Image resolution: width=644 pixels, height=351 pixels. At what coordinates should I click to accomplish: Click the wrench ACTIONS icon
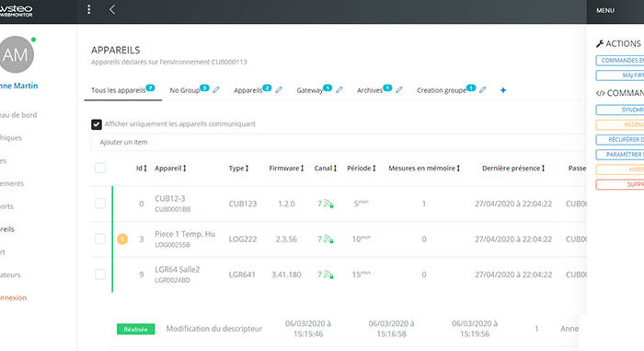[600, 43]
